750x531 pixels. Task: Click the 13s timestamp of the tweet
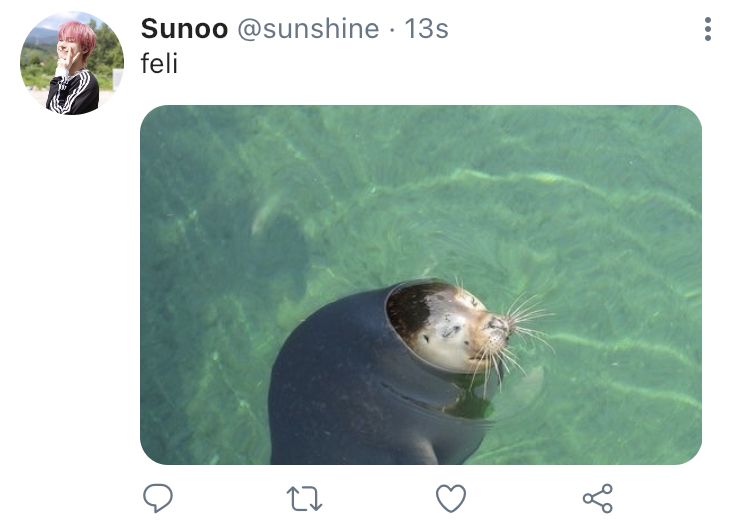click(426, 29)
